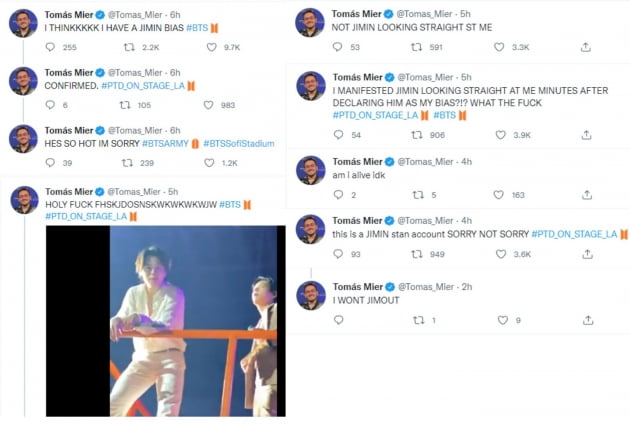Like the 'I MANIFESTED JIMIN LOOKING' tweet
Viewport: 630px width, 430px height.
(500, 135)
